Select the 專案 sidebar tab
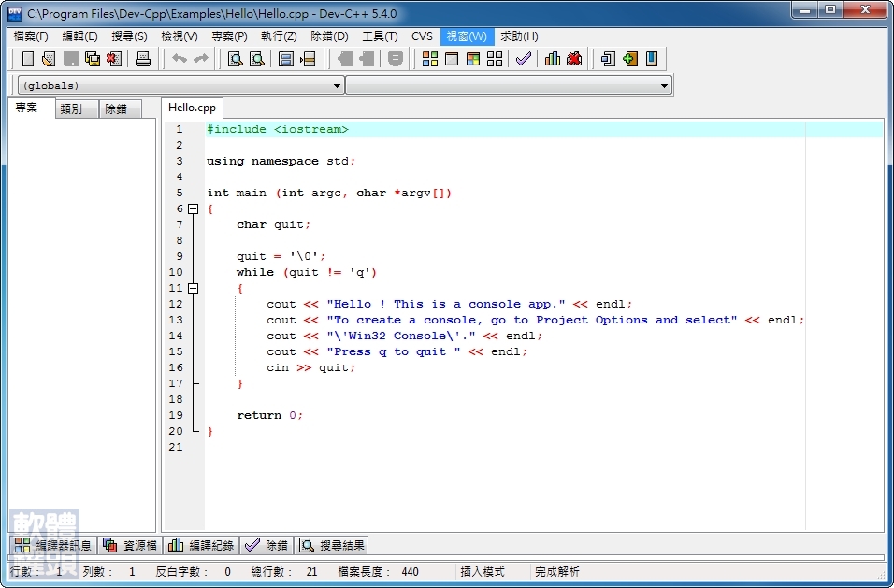894x588 pixels. 32,108
